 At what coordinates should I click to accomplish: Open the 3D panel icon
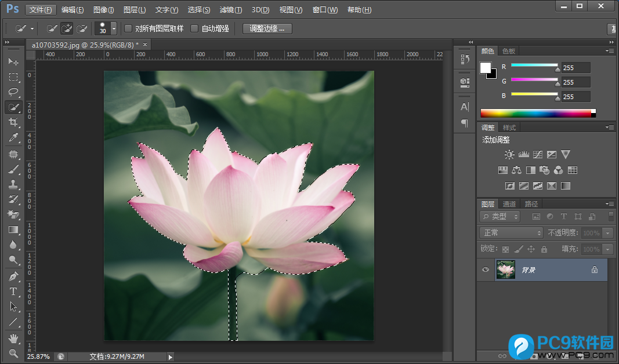click(x=465, y=82)
